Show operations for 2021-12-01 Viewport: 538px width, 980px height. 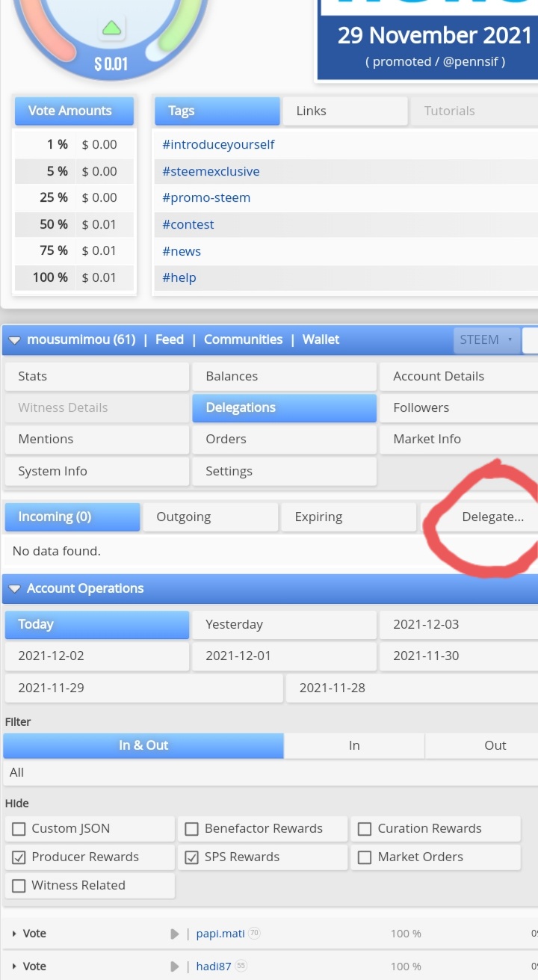(x=284, y=656)
